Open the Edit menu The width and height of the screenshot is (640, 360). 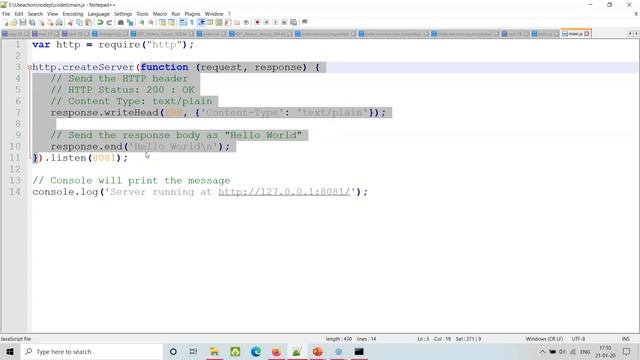coord(19,14)
